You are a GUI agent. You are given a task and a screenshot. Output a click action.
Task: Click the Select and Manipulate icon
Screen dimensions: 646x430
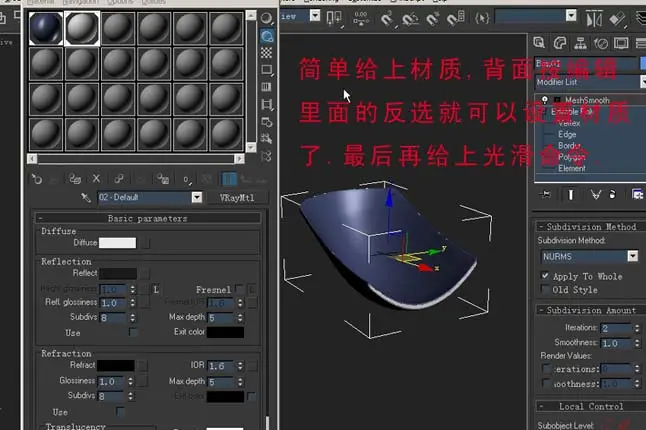pos(361,19)
